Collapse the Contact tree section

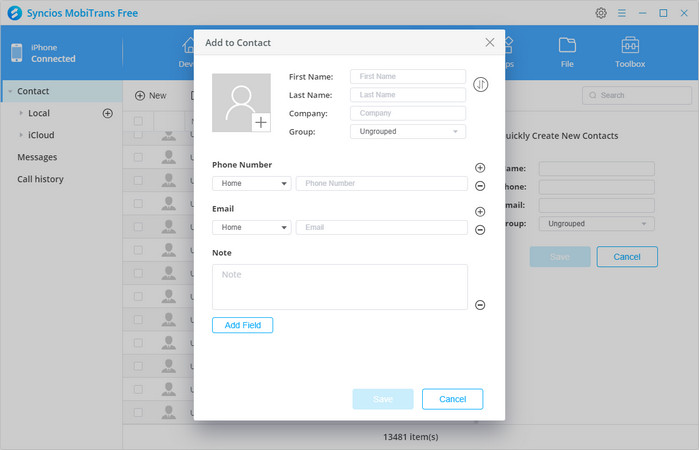10,91
